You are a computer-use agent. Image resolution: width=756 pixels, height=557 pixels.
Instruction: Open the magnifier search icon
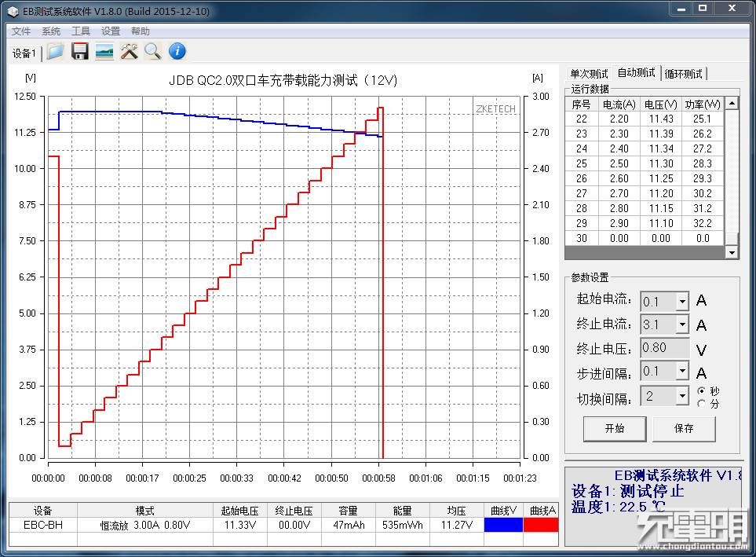tap(153, 51)
